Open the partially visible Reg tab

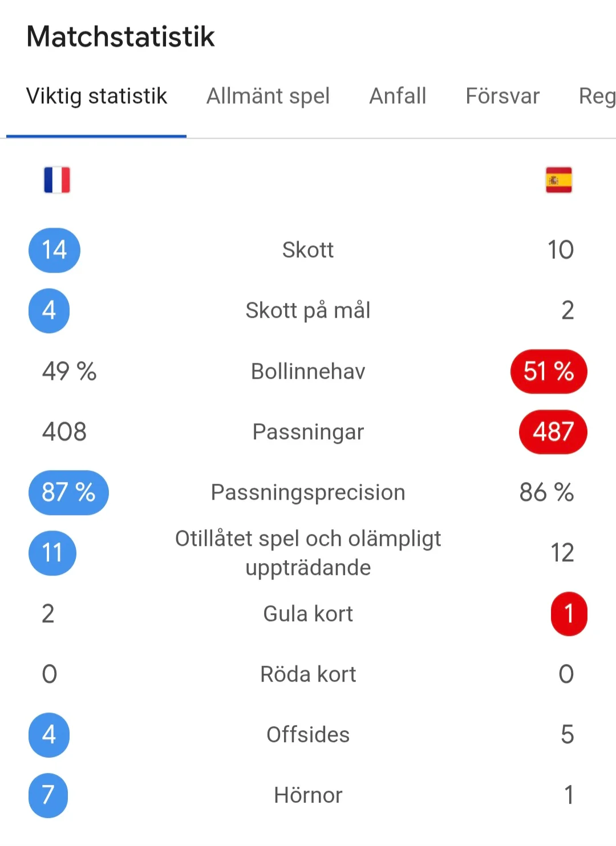point(597,96)
